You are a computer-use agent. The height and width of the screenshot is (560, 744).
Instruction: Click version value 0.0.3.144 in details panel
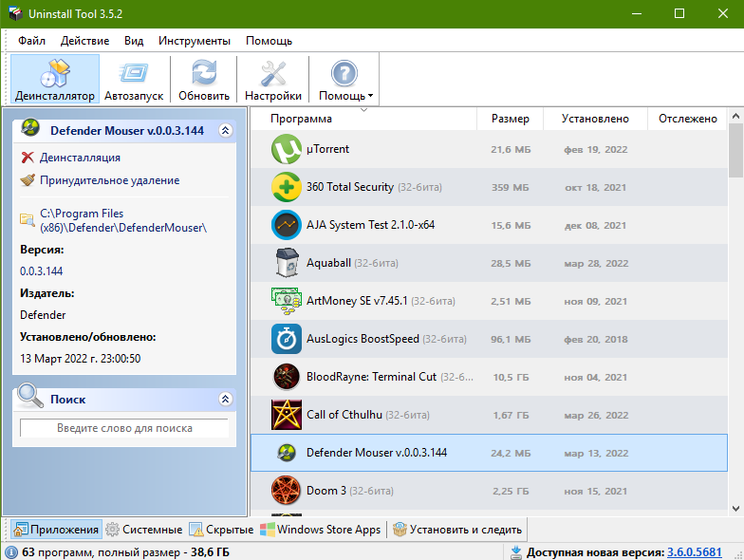tap(42, 271)
